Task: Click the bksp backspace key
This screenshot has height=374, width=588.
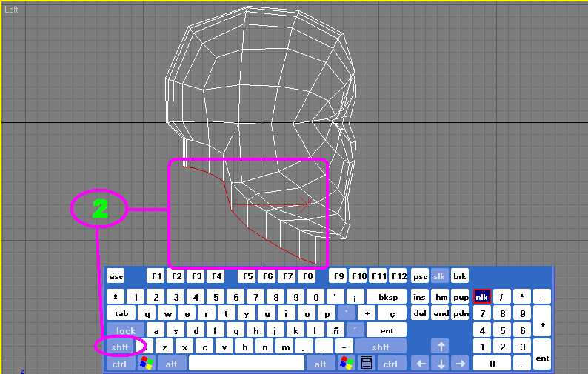Action: 387,297
